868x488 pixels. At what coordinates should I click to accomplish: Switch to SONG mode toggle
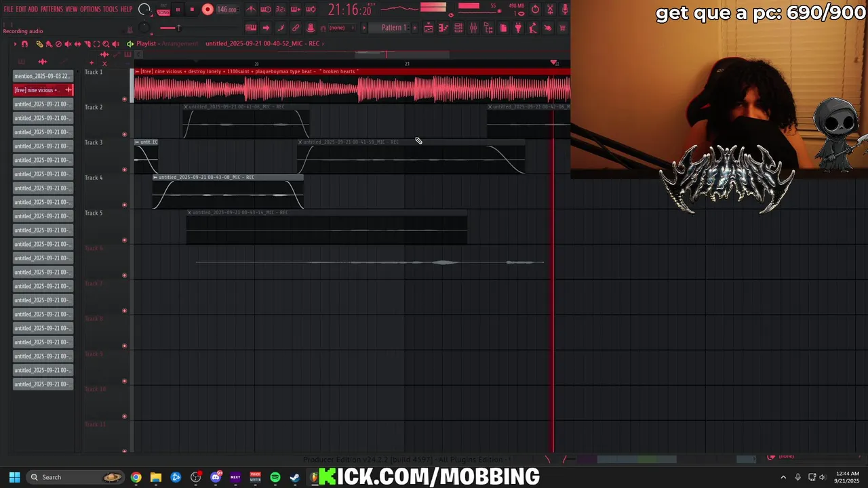(x=163, y=13)
